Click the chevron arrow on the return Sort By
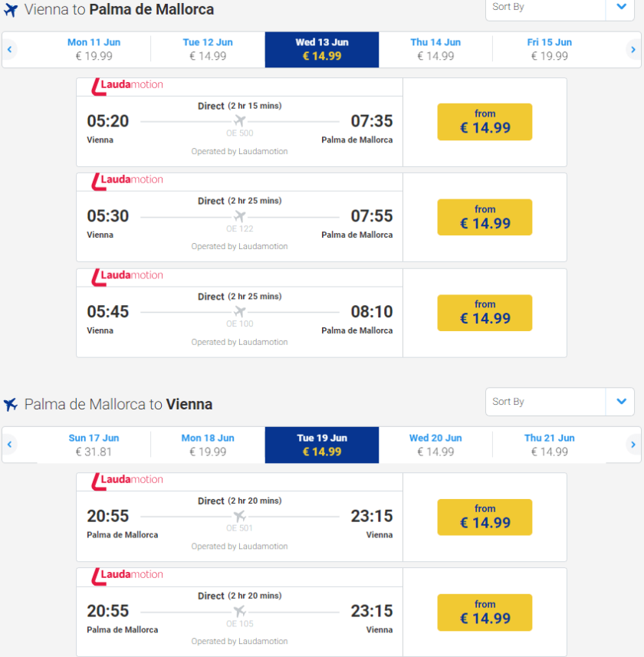This screenshot has width=644, height=657. tap(620, 402)
